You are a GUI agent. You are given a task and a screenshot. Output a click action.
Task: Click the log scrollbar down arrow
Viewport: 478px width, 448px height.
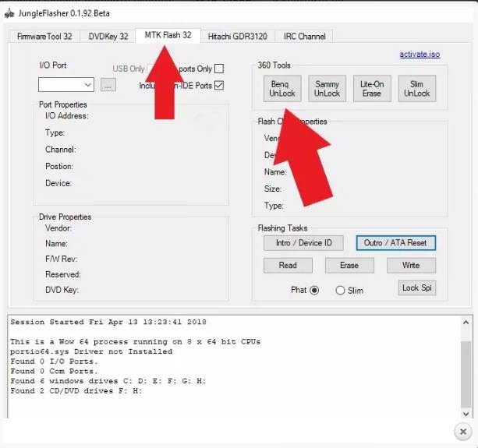466,414
